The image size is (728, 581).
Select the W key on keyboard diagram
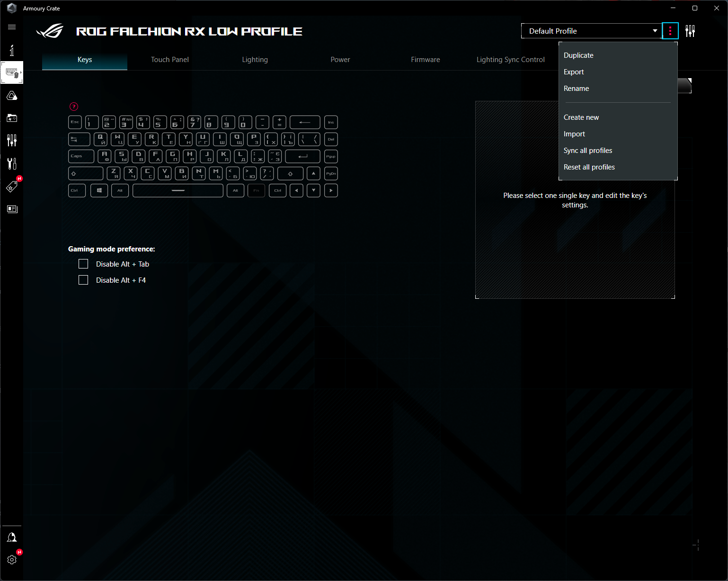coord(117,139)
